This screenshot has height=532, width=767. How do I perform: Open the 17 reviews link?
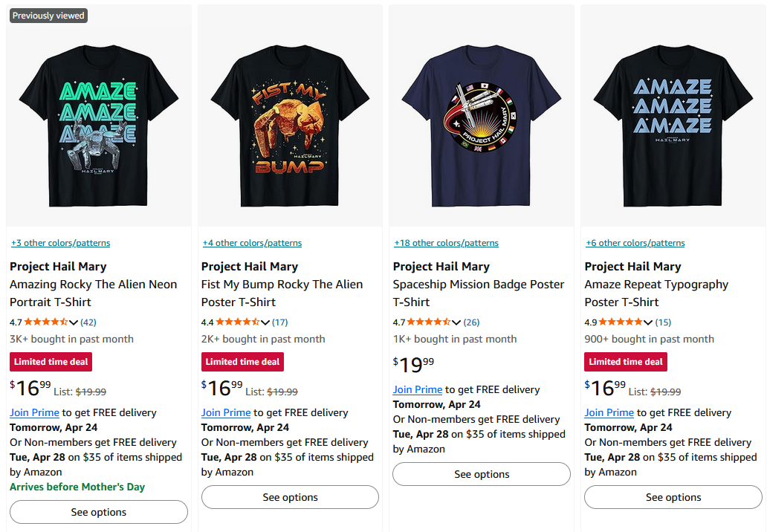point(280,322)
